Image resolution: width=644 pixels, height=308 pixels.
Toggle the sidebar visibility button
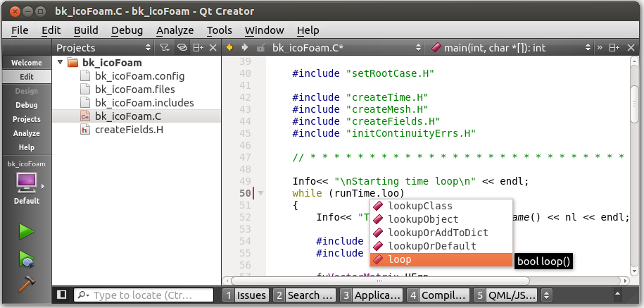(62, 295)
